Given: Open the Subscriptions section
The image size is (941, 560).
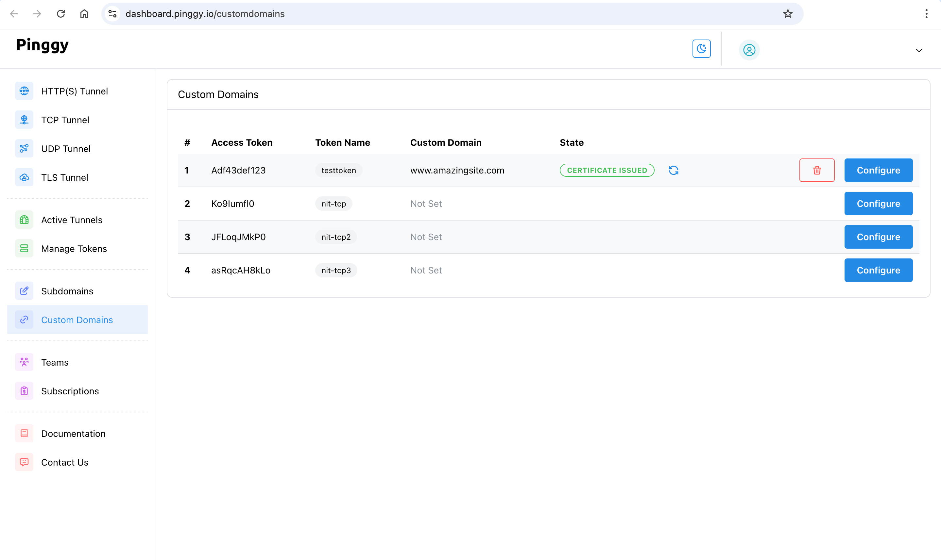Looking at the screenshot, I should 69,391.
